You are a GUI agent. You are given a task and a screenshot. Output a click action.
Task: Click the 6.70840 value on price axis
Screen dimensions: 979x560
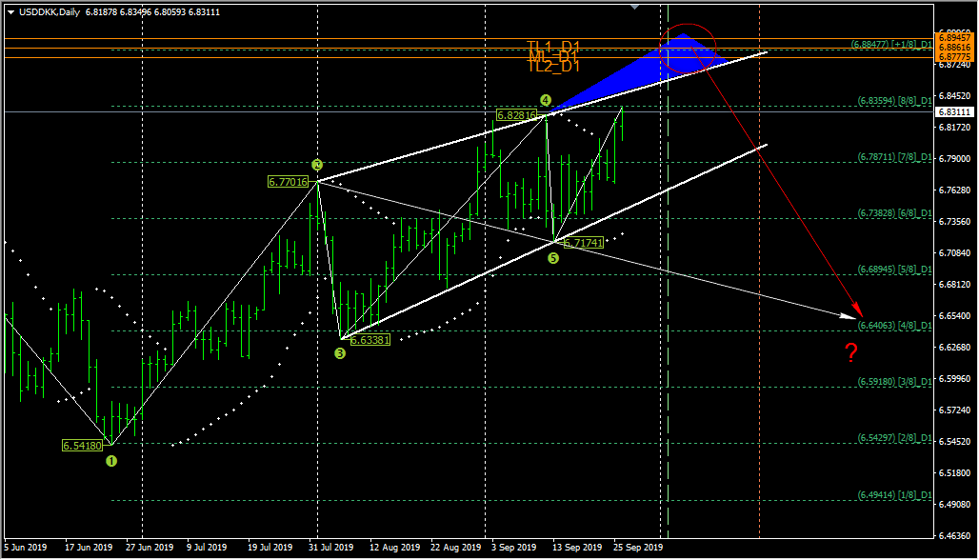pyautogui.click(x=954, y=252)
